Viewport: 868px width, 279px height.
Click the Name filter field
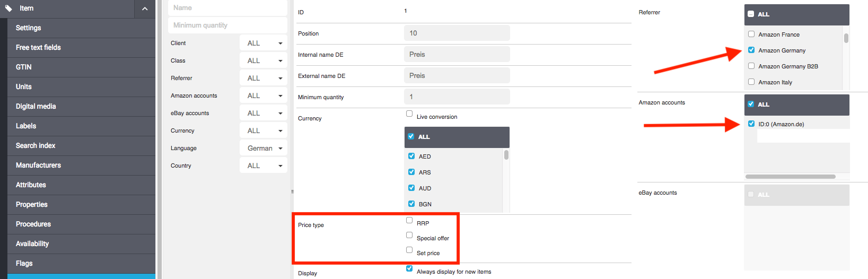pos(227,8)
